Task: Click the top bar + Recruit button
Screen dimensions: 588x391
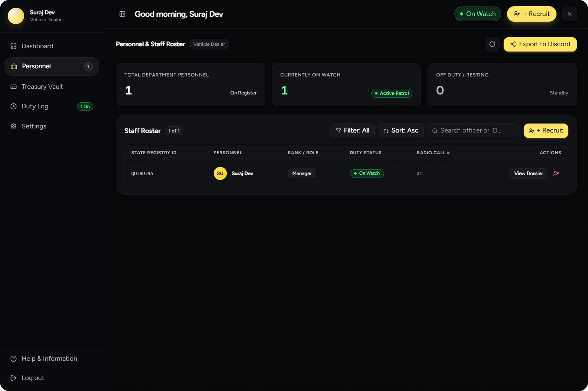Action: point(531,14)
